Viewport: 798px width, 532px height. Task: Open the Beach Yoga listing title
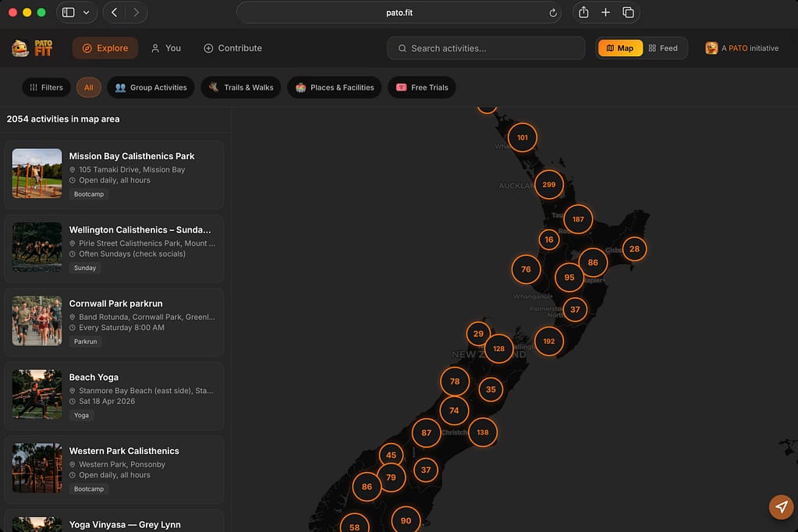point(94,378)
